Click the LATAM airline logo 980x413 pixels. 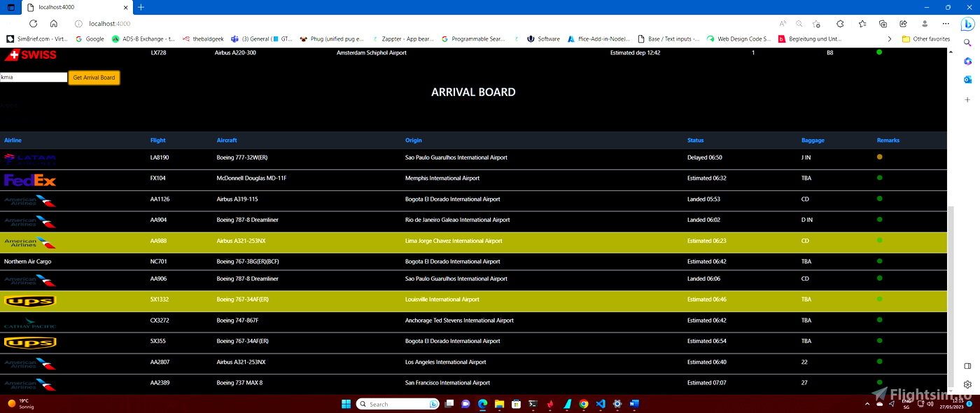(x=30, y=159)
